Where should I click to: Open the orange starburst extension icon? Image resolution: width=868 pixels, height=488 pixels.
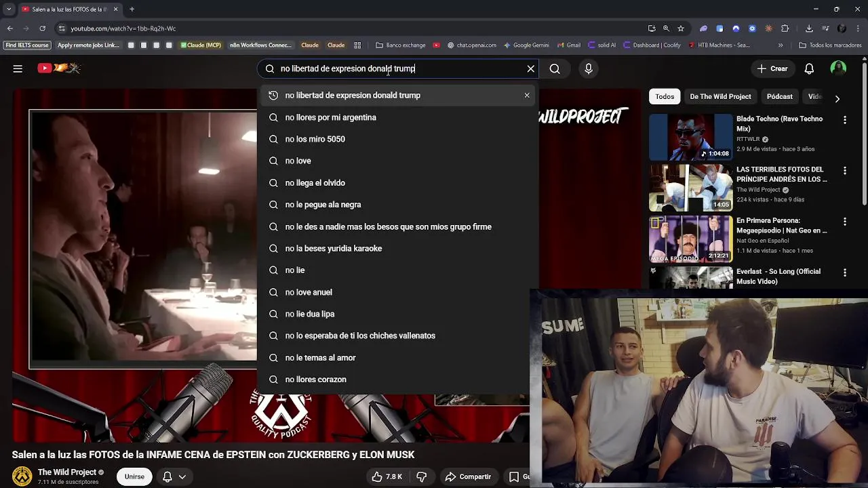(768, 28)
